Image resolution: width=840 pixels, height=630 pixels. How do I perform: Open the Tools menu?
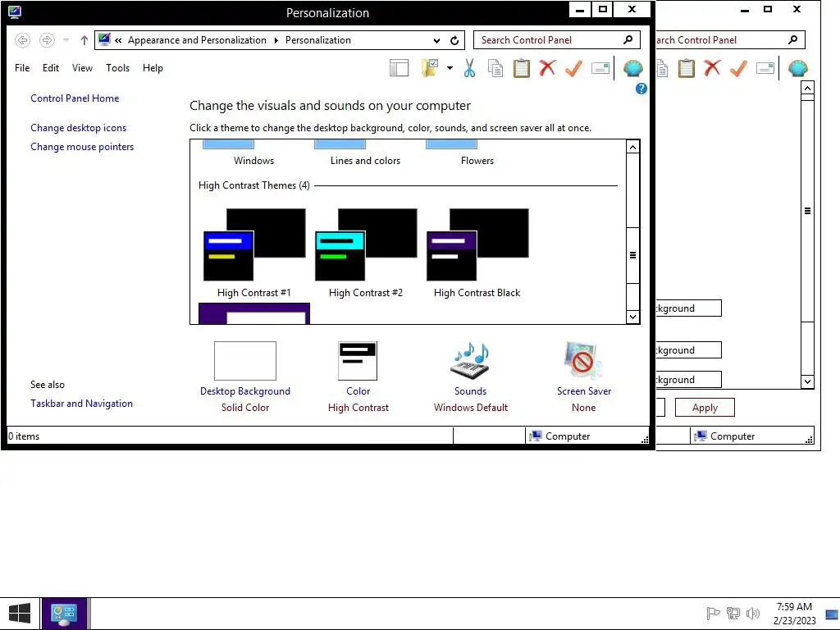(117, 68)
